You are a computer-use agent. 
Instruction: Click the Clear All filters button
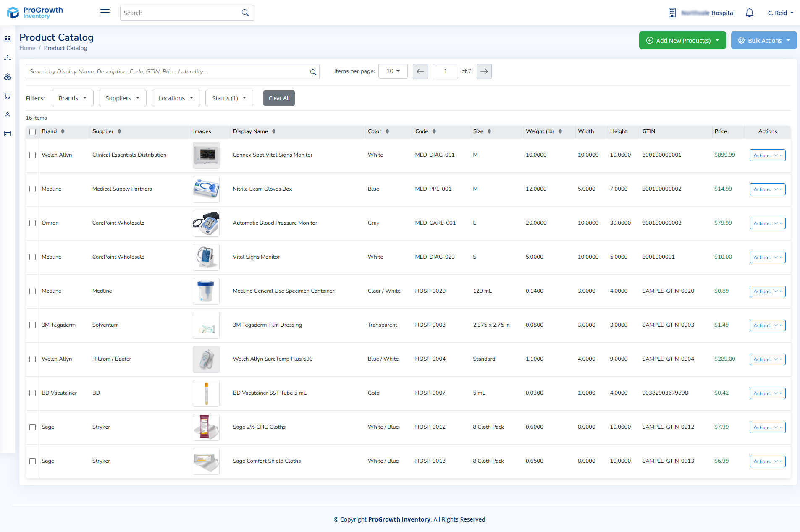279,98
